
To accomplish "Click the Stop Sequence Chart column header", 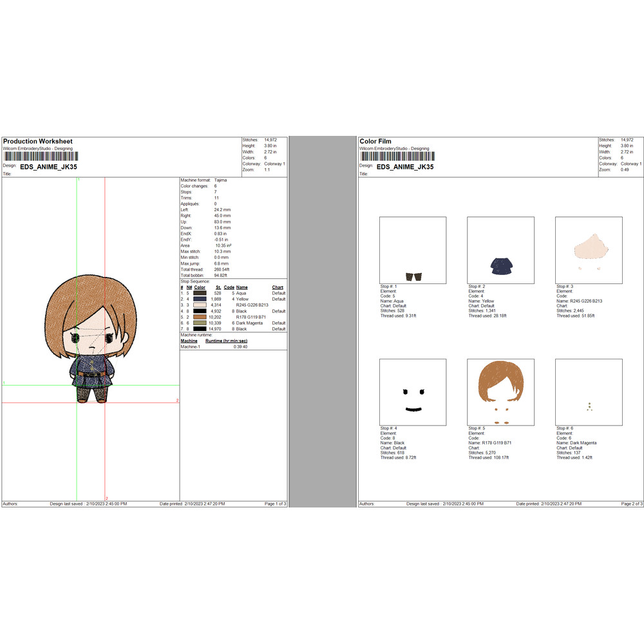I will (278, 287).
